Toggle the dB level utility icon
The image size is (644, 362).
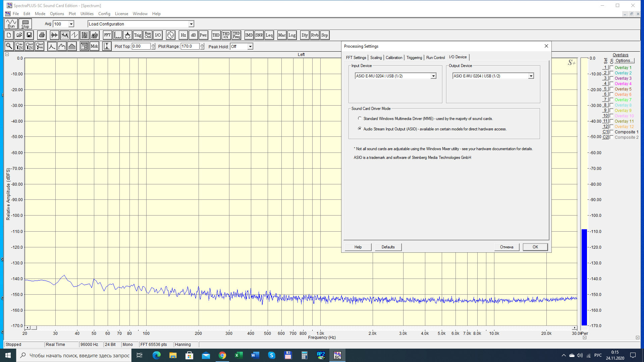(194, 35)
